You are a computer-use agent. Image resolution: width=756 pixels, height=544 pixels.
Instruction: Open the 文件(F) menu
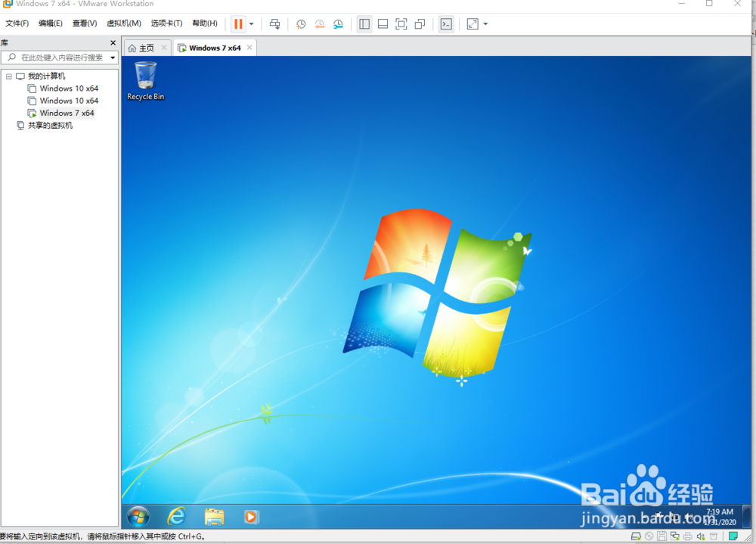coord(17,23)
